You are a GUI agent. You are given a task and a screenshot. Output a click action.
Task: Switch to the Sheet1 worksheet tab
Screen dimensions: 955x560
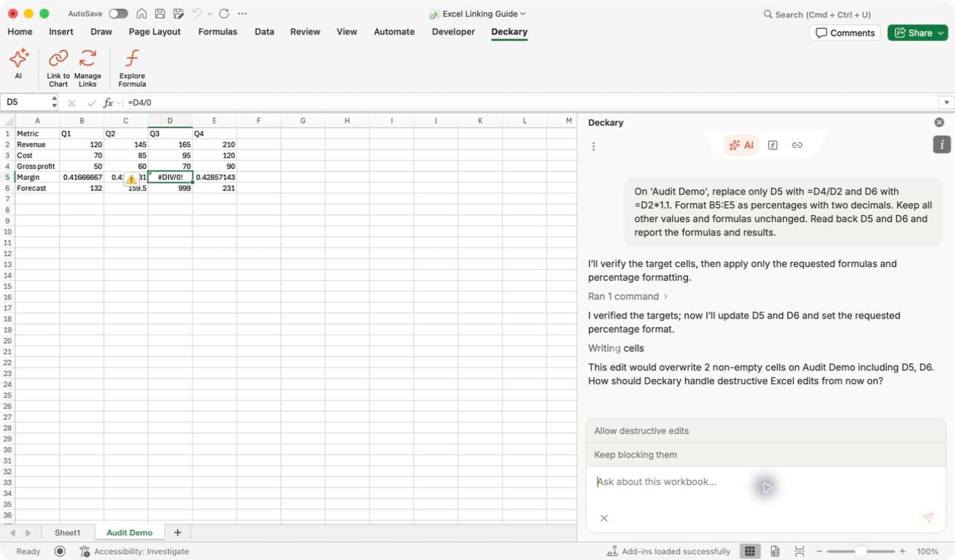pyautogui.click(x=68, y=533)
